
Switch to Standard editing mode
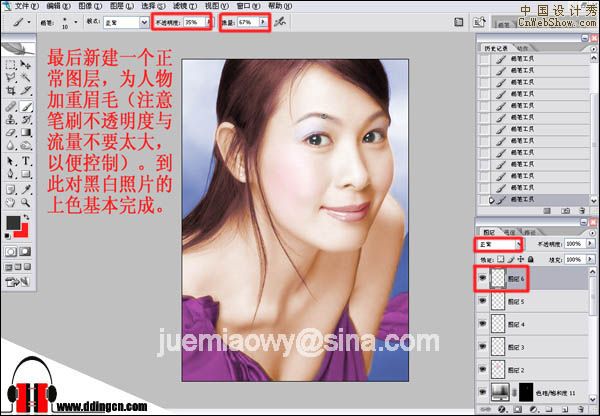click(x=11, y=251)
